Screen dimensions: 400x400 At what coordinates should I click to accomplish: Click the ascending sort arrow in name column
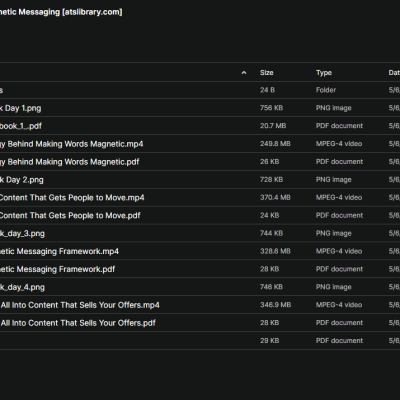244,73
